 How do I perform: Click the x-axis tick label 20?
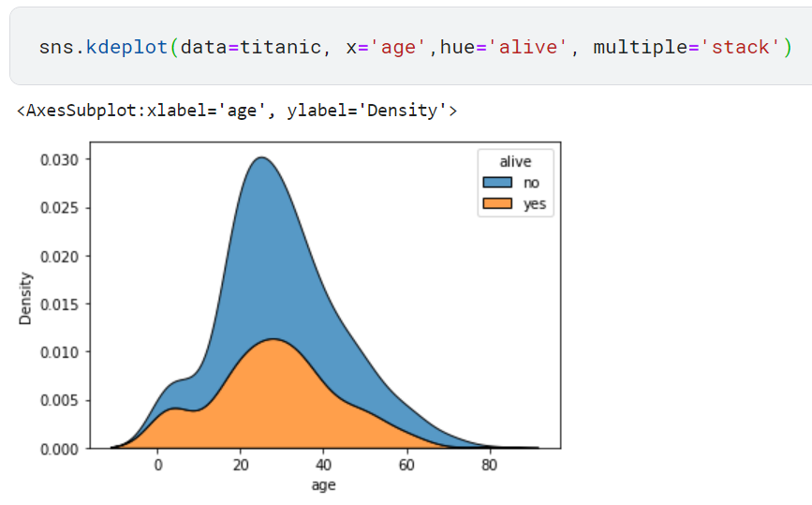241,465
